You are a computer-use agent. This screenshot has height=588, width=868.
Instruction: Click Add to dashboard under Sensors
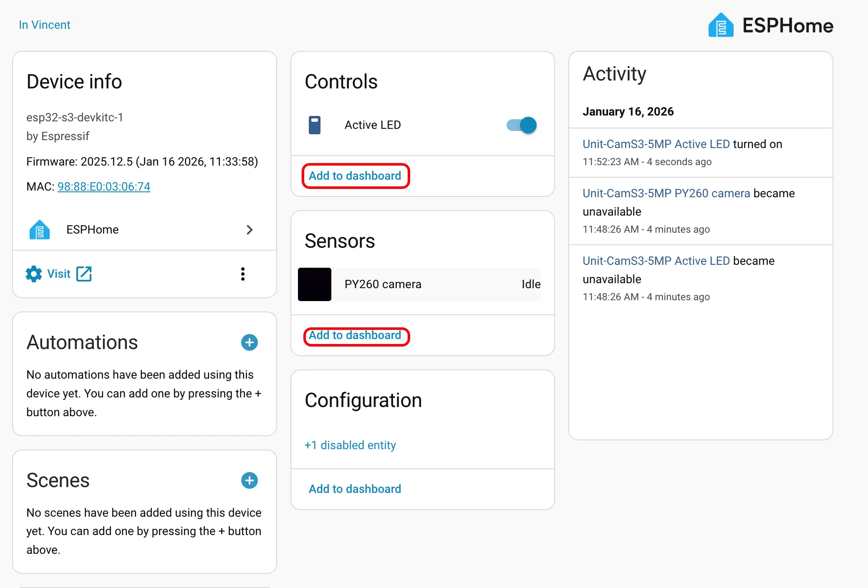coord(355,336)
